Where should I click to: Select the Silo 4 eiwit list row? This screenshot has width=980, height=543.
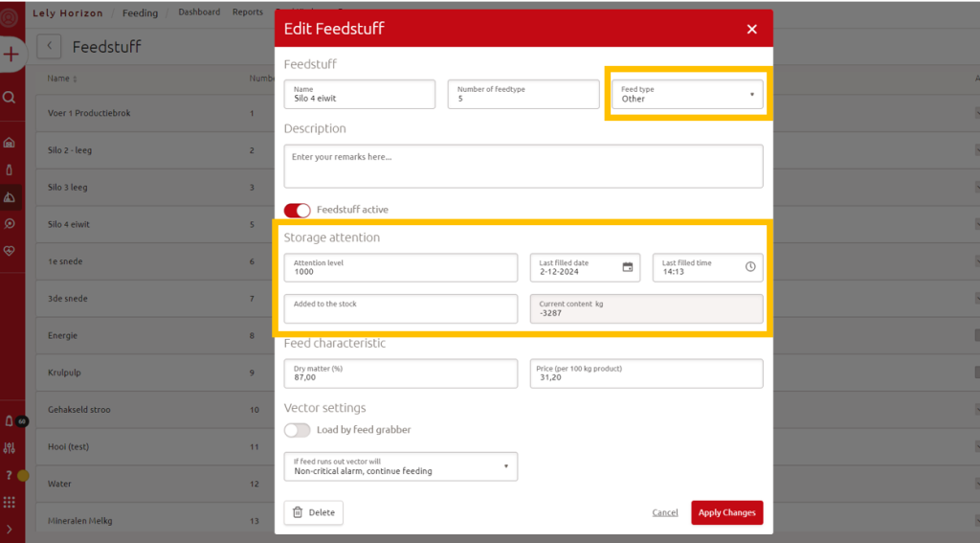click(x=155, y=224)
